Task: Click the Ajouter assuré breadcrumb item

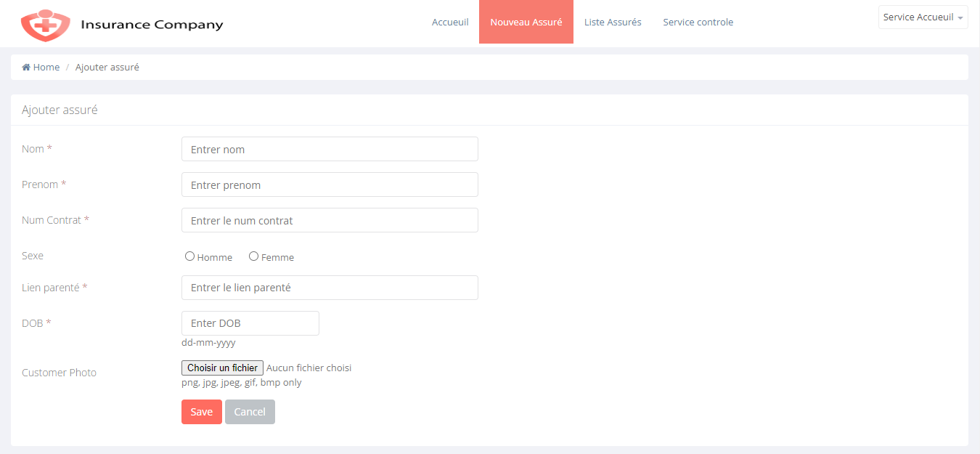Action: pyautogui.click(x=107, y=67)
